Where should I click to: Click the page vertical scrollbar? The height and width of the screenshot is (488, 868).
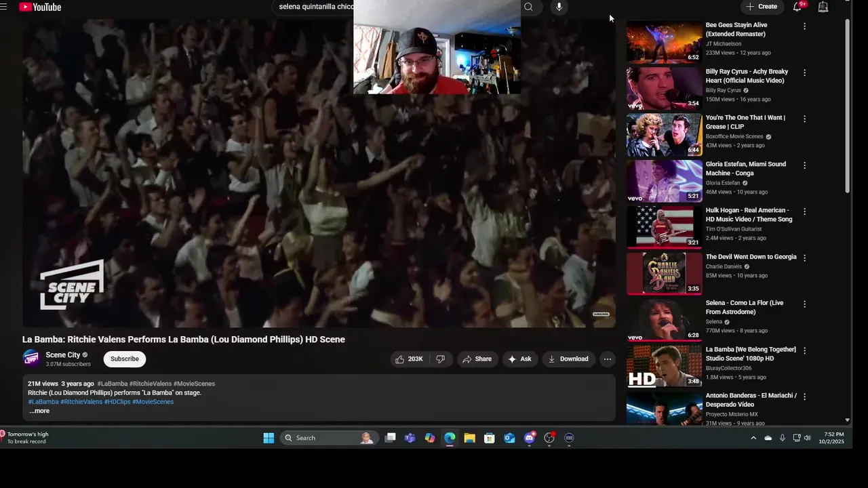(x=847, y=105)
